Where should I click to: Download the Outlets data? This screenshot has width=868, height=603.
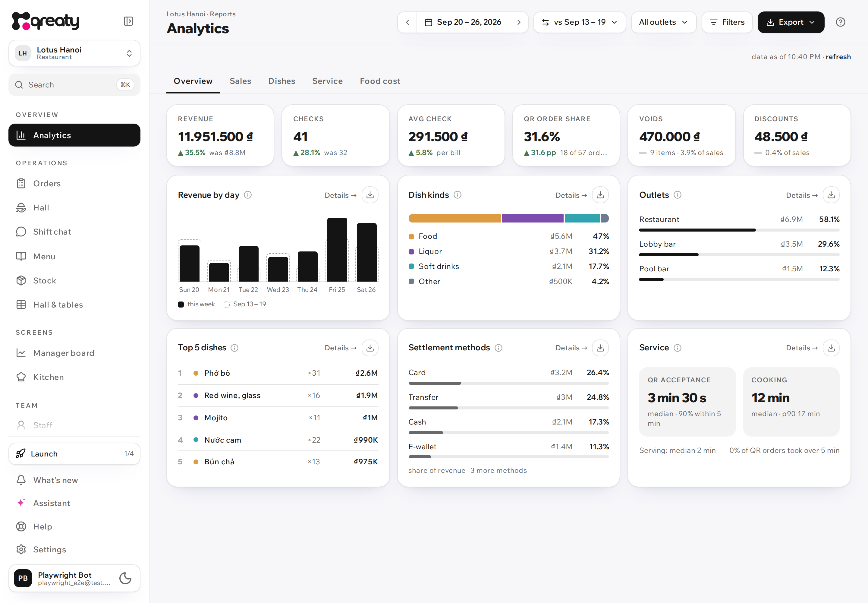[831, 195]
